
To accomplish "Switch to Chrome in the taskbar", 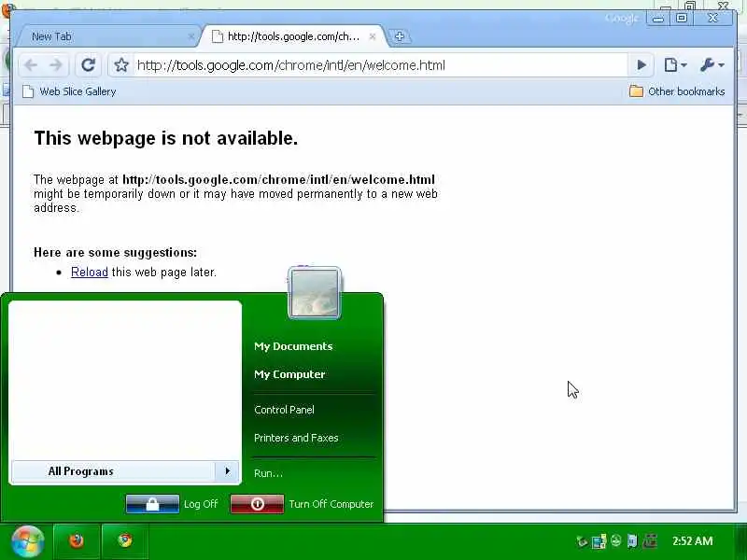I will (x=125, y=540).
